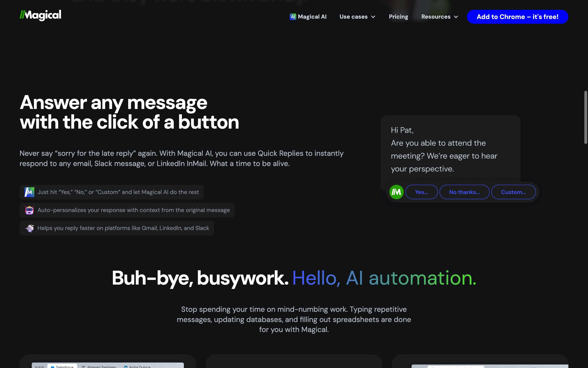Click 'Helps you reply faster on platforms' text

click(x=123, y=228)
